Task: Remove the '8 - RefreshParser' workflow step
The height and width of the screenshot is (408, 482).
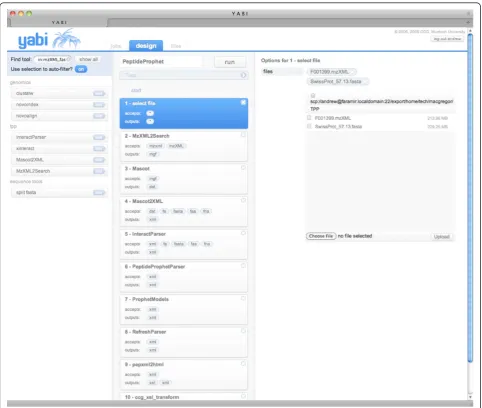Action: click(x=243, y=331)
